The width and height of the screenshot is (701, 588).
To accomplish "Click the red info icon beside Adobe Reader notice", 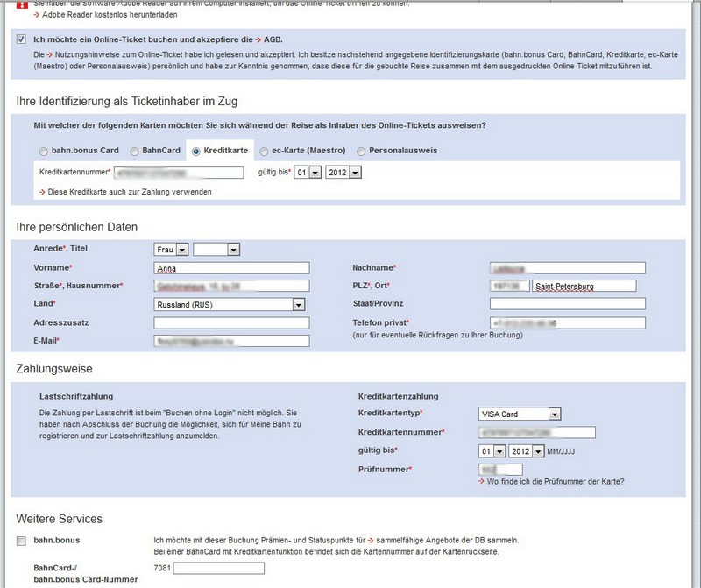I will [22, 4].
